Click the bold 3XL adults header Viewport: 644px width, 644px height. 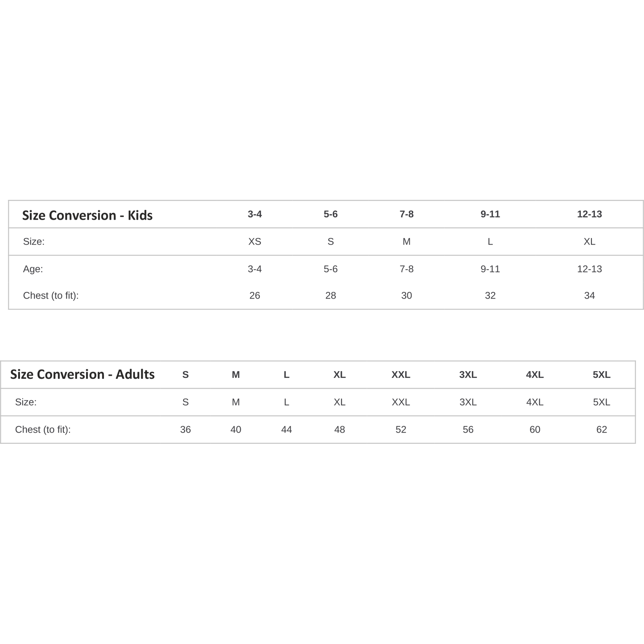(x=468, y=375)
